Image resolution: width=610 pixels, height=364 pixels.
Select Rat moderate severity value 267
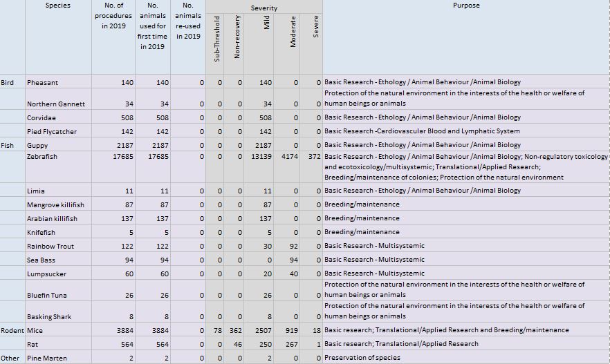pyautogui.click(x=292, y=344)
